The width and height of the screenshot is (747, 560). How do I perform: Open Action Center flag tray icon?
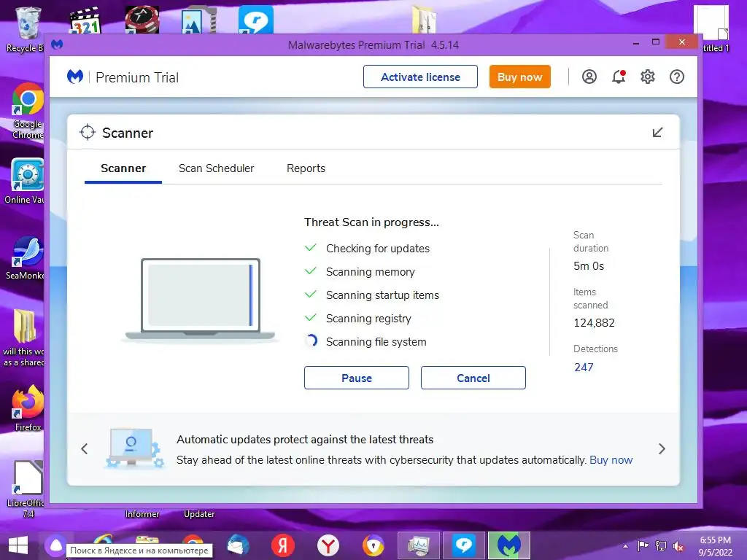click(x=643, y=545)
